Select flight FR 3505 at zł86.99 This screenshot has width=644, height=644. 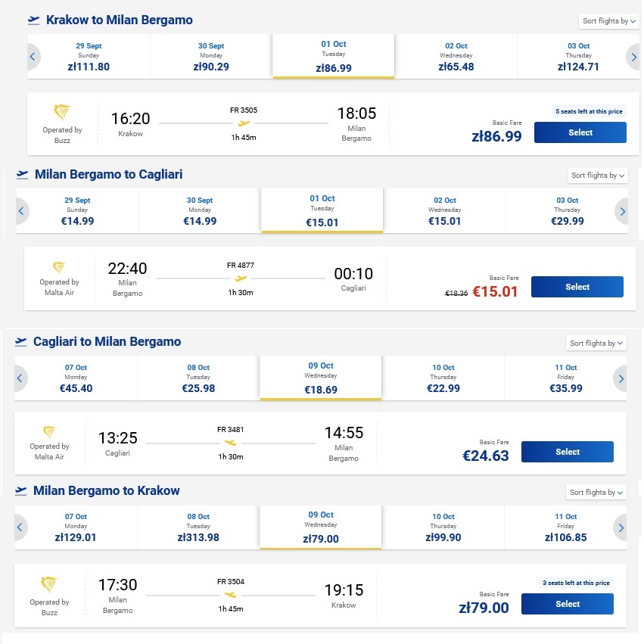tap(580, 132)
